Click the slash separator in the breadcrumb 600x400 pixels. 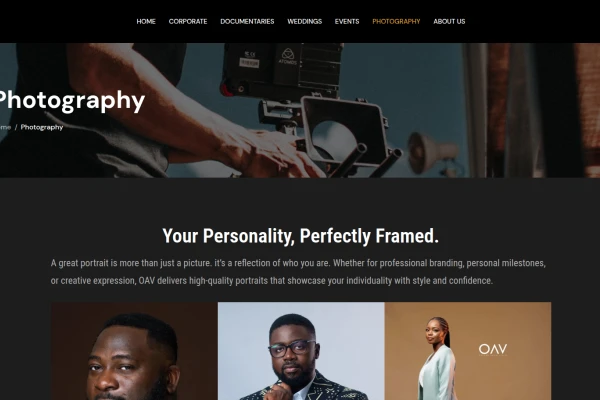click(16, 127)
